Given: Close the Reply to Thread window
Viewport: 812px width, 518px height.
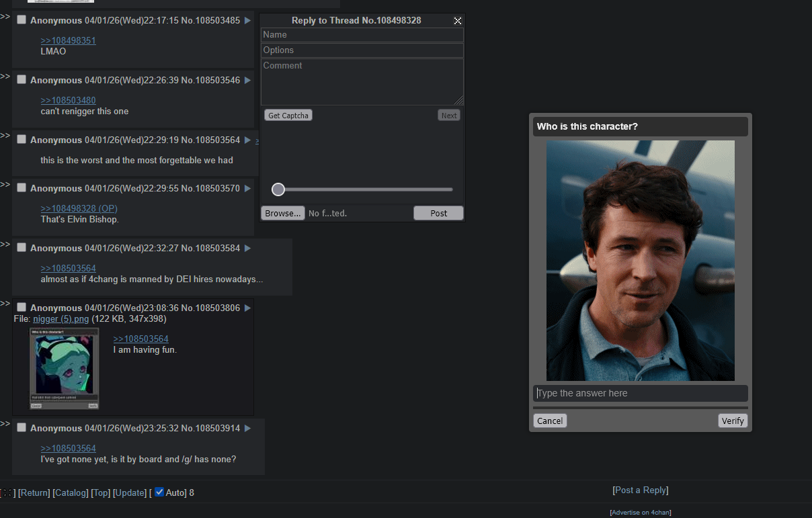Looking at the screenshot, I should point(458,21).
